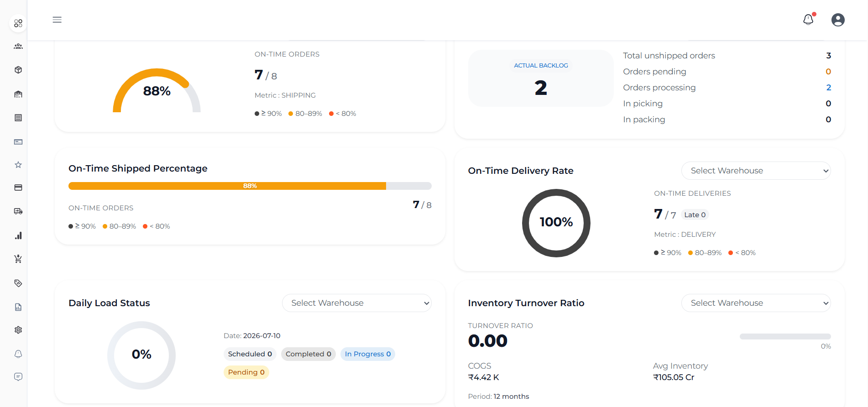Open the delivery truck sidebar icon
The width and height of the screenshot is (868, 407).
click(x=18, y=211)
